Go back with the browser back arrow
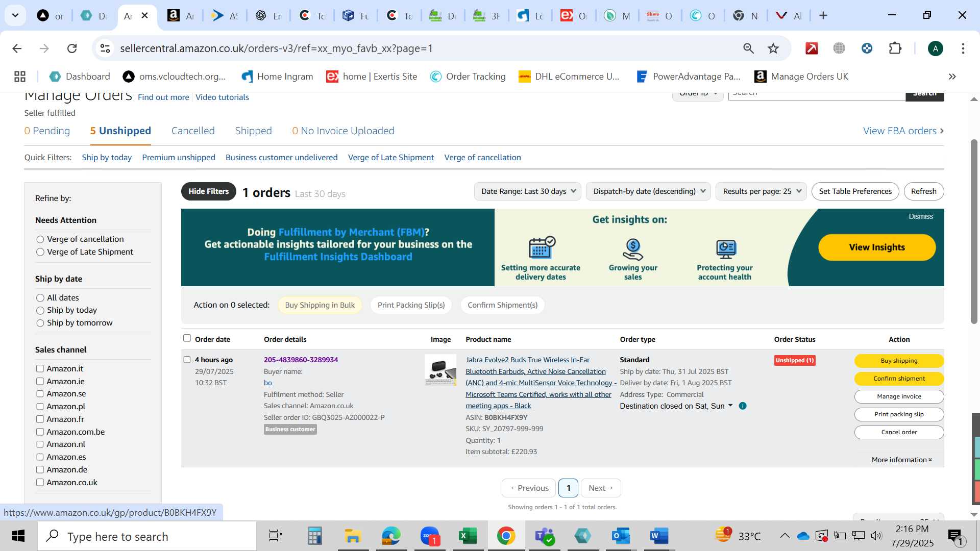This screenshot has width=980, height=551. click(17, 48)
